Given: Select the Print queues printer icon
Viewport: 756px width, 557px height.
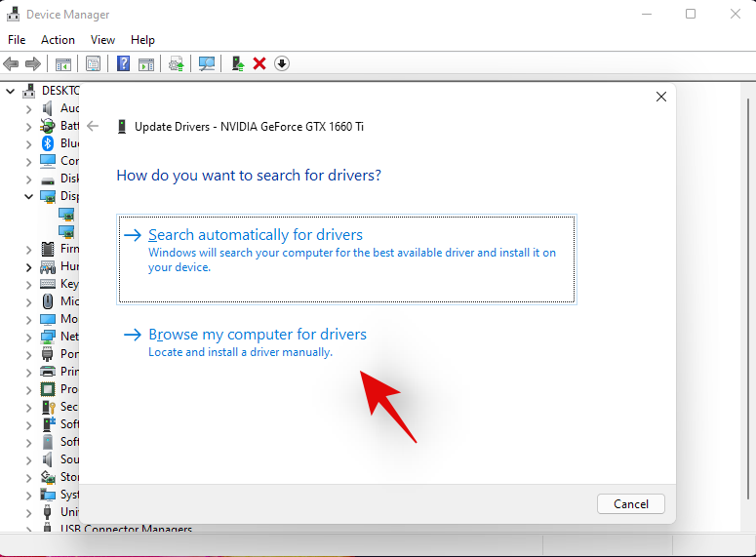Looking at the screenshot, I should point(47,372).
